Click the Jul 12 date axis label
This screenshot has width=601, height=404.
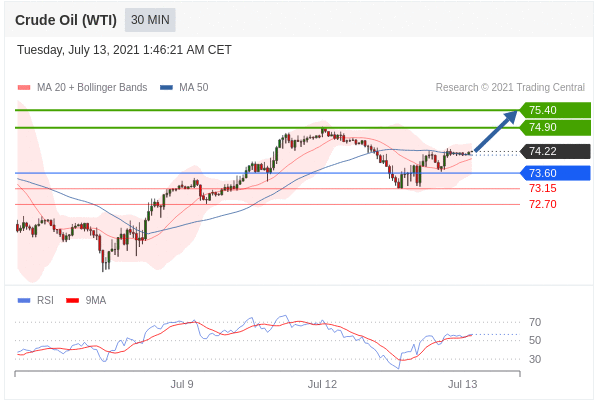[x=322, y=384]
